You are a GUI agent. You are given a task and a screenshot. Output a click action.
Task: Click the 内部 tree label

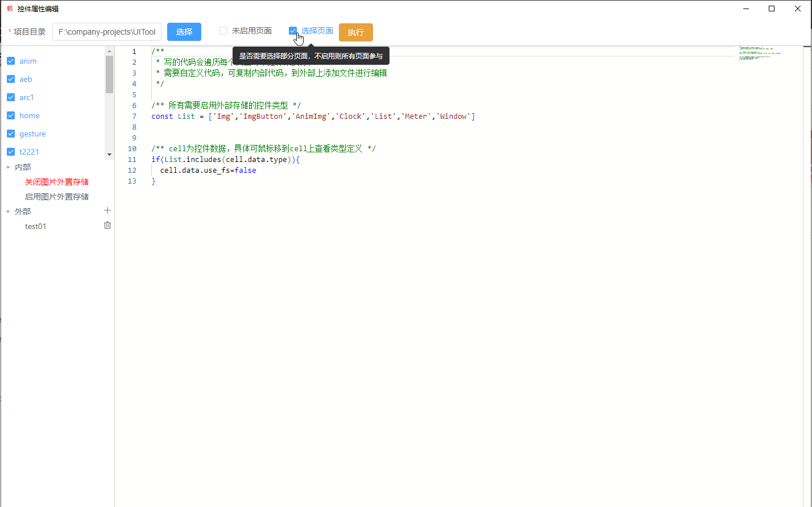click(23, 167)
